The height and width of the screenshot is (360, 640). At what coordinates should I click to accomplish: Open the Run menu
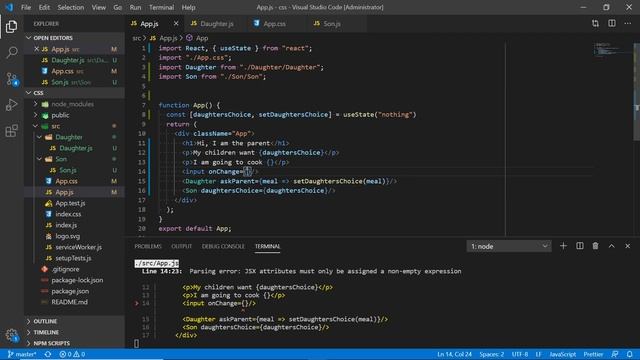[x=136, y=7]
